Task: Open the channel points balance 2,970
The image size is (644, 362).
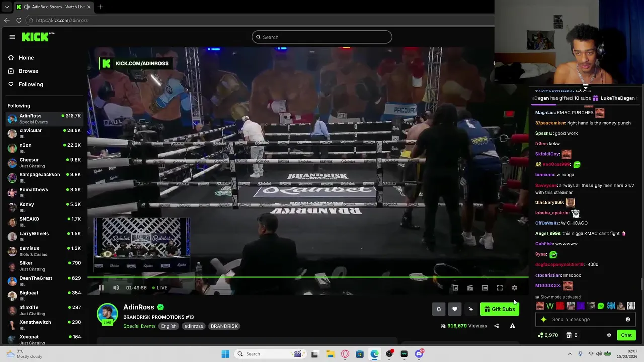Action: pos(548,335)
